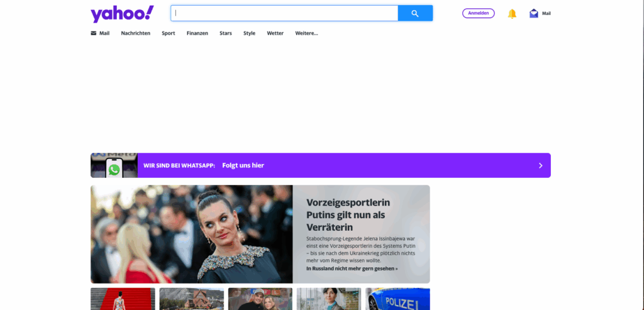Click the 'Folgt uns hier' banner link
644x310 pixels.
pos(243,165)
